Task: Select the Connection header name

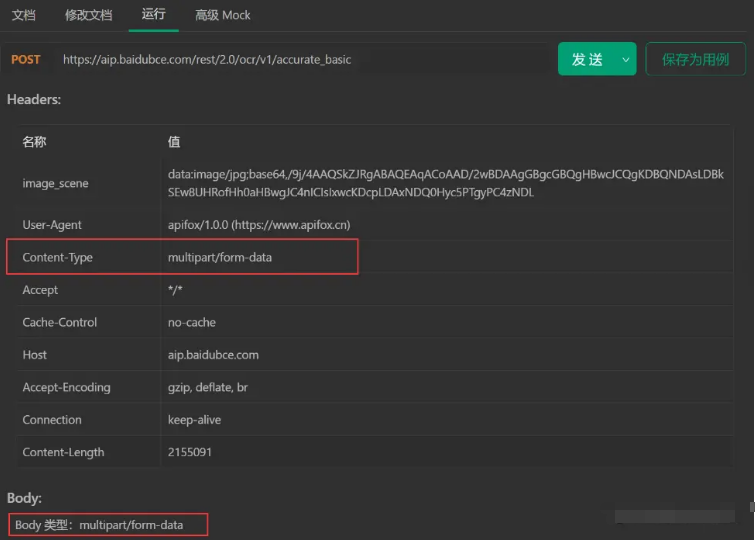Action: (52, 420)
